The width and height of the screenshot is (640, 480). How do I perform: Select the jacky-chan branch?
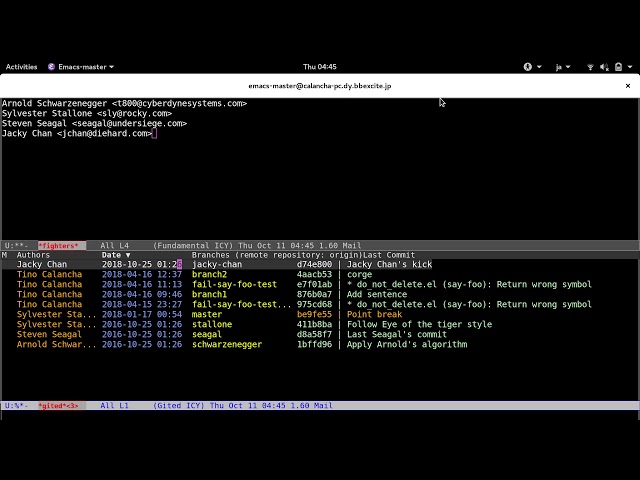[x=217, y=264]
